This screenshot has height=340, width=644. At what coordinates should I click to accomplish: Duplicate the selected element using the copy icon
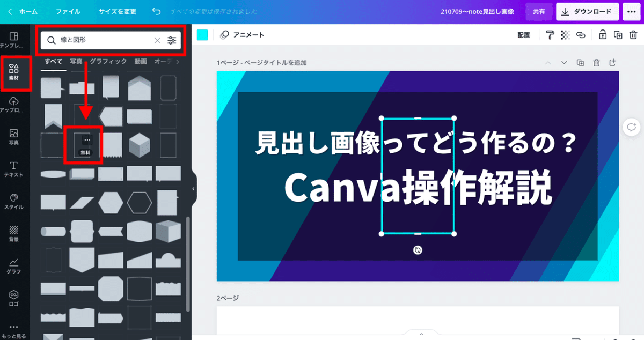pyautogui.click(x=618, y=34)
